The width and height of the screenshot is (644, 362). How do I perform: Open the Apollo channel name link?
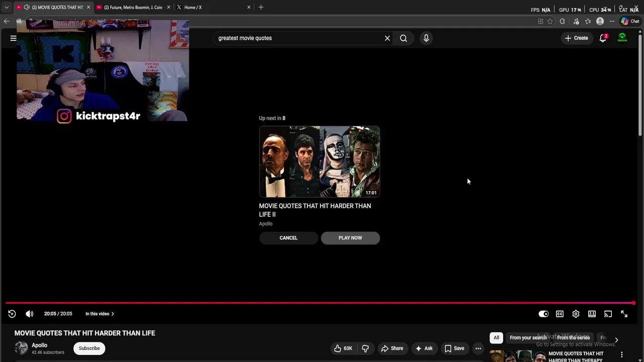coord(40,345)
